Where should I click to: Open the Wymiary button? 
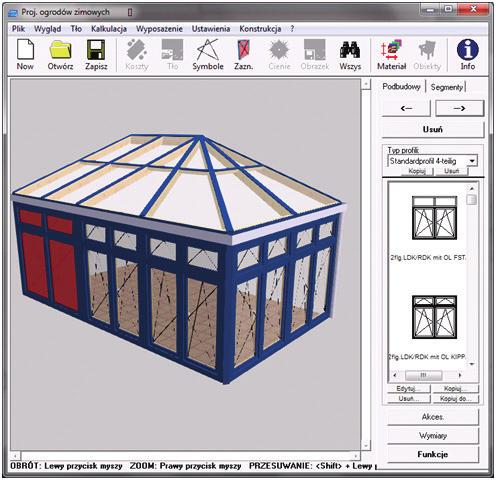click(x=433, y=435)
